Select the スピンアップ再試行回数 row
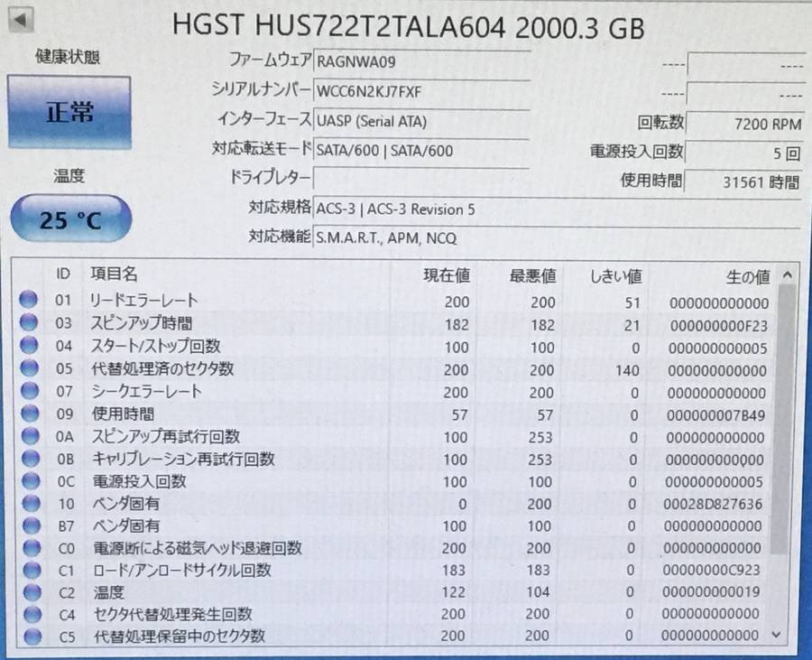This screenshot has height=660, width=812. pyautogui.click(x=394, y=437)
